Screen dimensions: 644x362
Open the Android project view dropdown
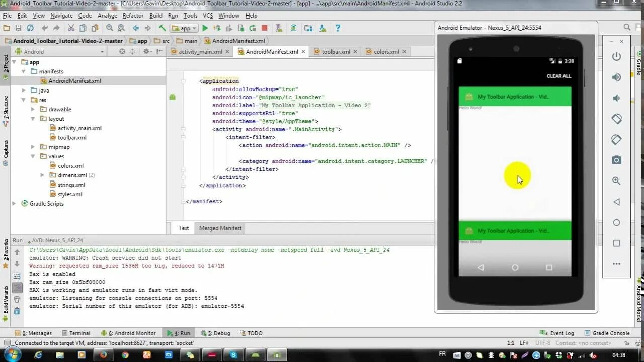(59, 51)
